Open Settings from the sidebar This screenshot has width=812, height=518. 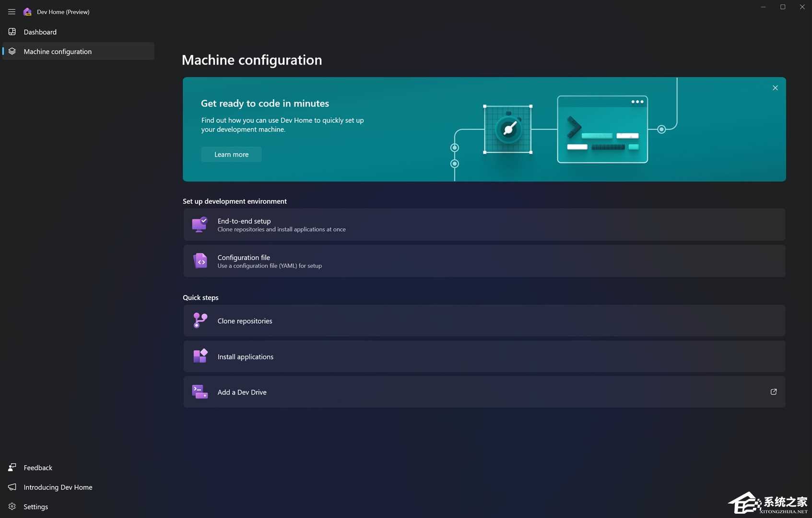click(78, 506)
